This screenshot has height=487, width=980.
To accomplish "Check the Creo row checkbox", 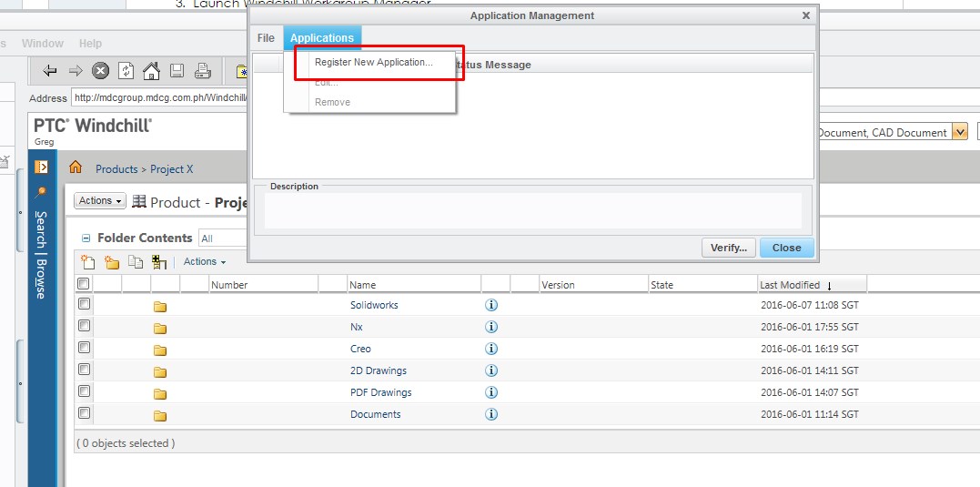I will tap(85, 349).
